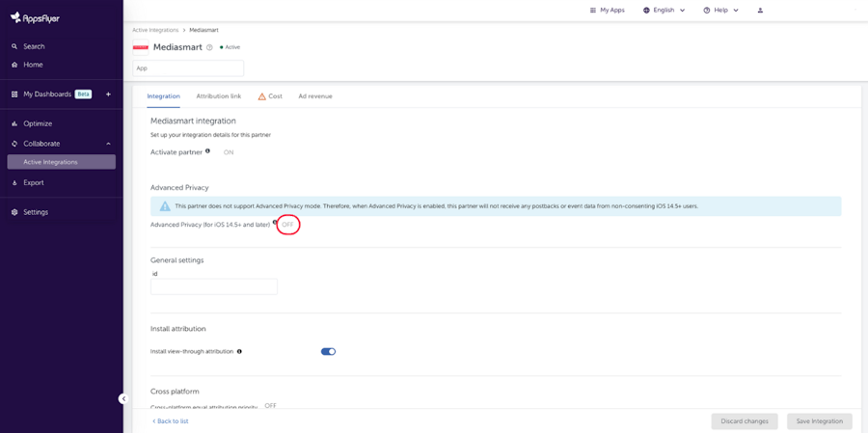The height and width of the screenshot is (433, 868).
Task: Click info icon beside Install view-through attribution
Action: [x=240, y=351]
